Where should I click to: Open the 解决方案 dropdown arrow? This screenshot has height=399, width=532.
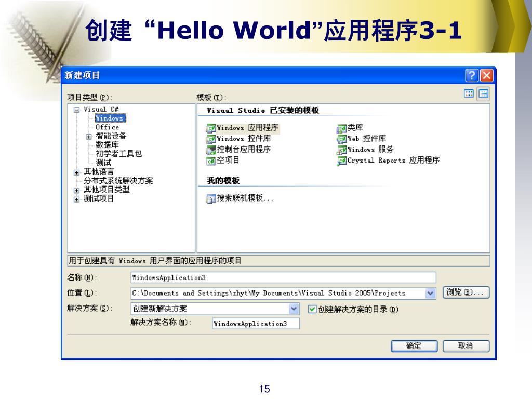coord(294,309)
